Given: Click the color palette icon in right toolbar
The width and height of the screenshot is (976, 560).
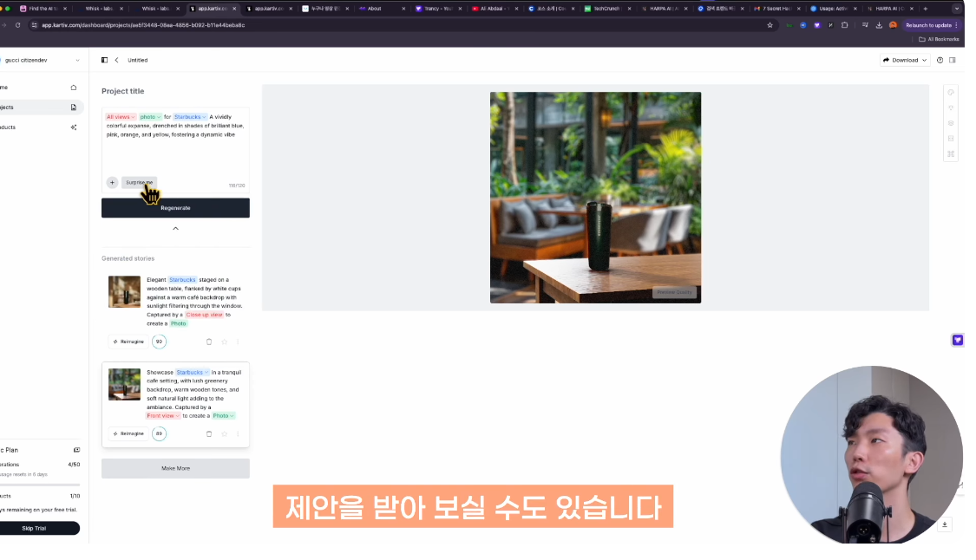Looking at the screenshot, I should pyautogui.click(x=951, y=92).
